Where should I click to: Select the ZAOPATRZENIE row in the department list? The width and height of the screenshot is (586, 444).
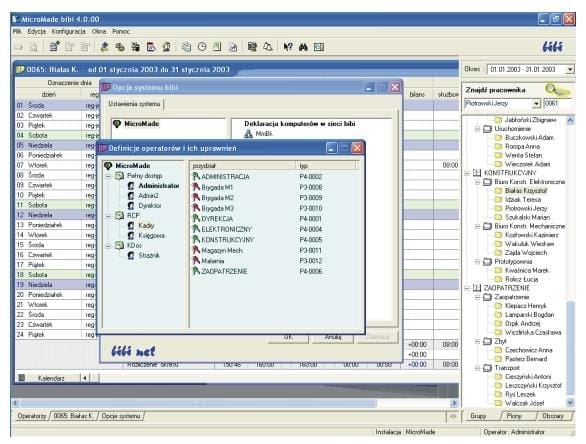point(274,271)
